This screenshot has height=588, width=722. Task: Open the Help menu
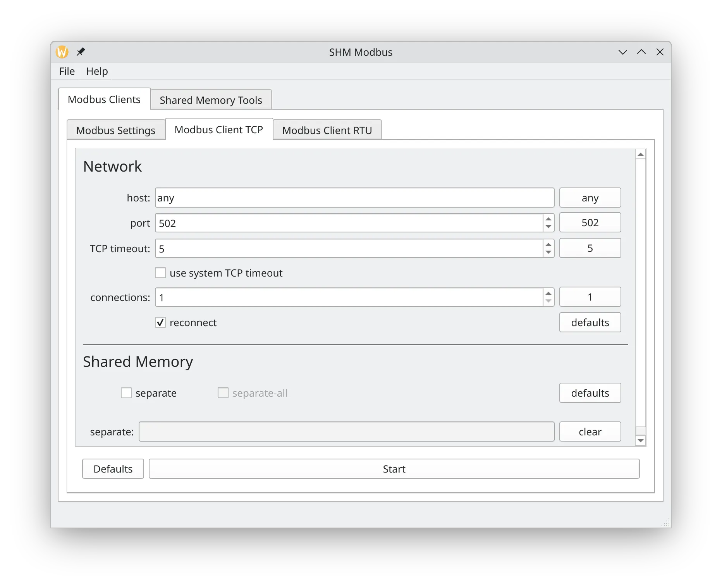click(97, 71)
